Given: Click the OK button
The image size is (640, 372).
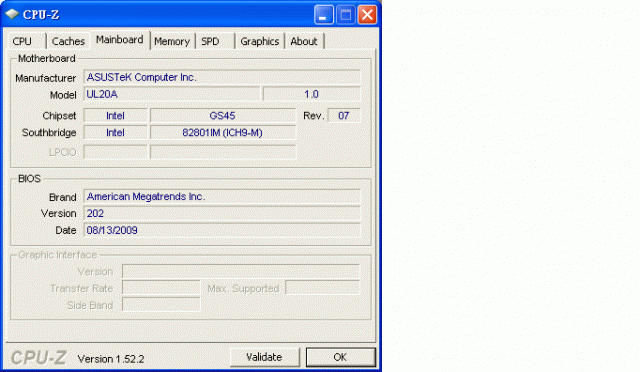Looking at the screenshot, I should (x=340, y=357).
